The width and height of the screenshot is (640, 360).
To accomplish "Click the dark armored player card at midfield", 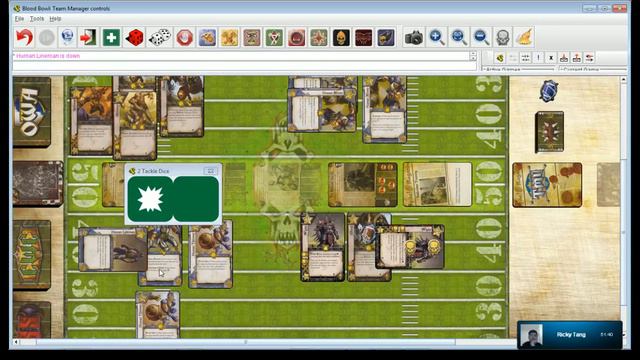I will (x=323, y=247).
